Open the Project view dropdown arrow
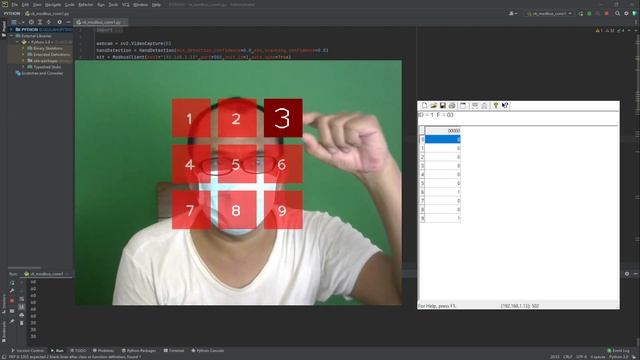This screenshot has width=640, height=360. 22,22
